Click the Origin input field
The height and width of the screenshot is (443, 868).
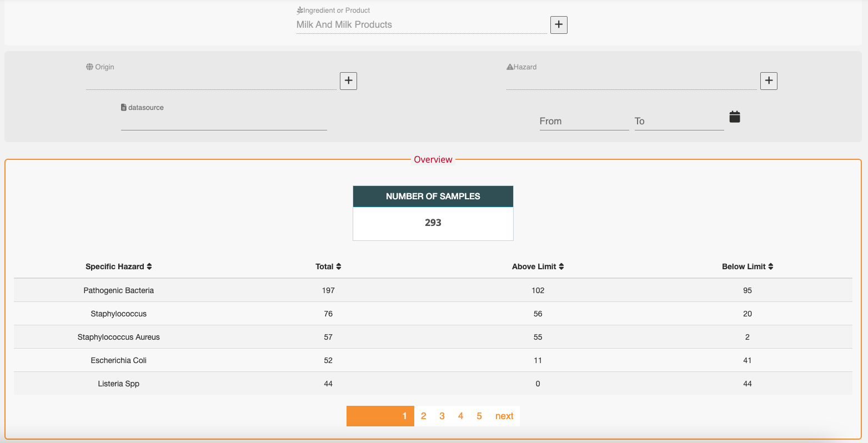click(x=211, y=82)
